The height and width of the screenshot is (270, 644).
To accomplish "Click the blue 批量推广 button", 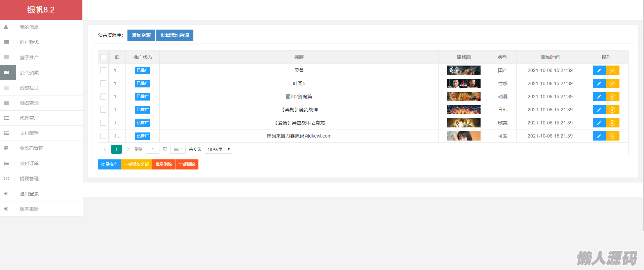I will 109,164.
